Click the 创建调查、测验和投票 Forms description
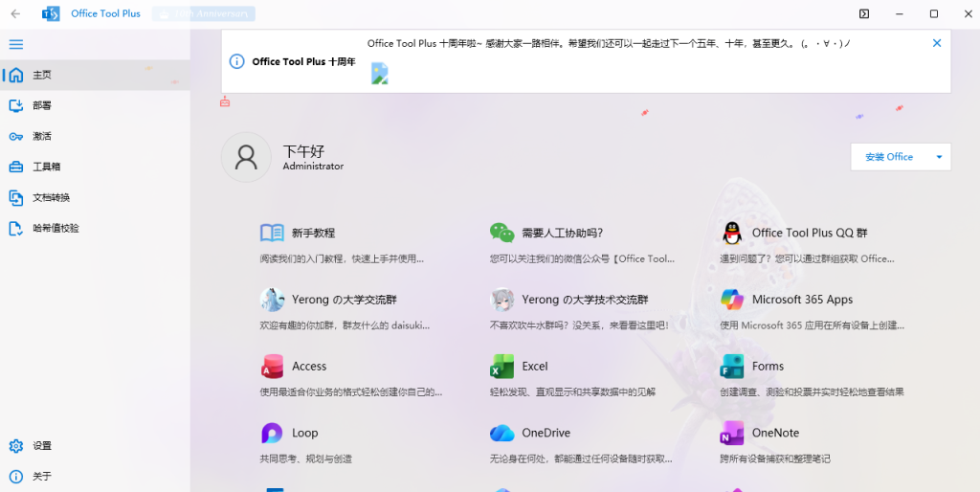The height and width of the screenshot is (492, 980). point(812,392)
